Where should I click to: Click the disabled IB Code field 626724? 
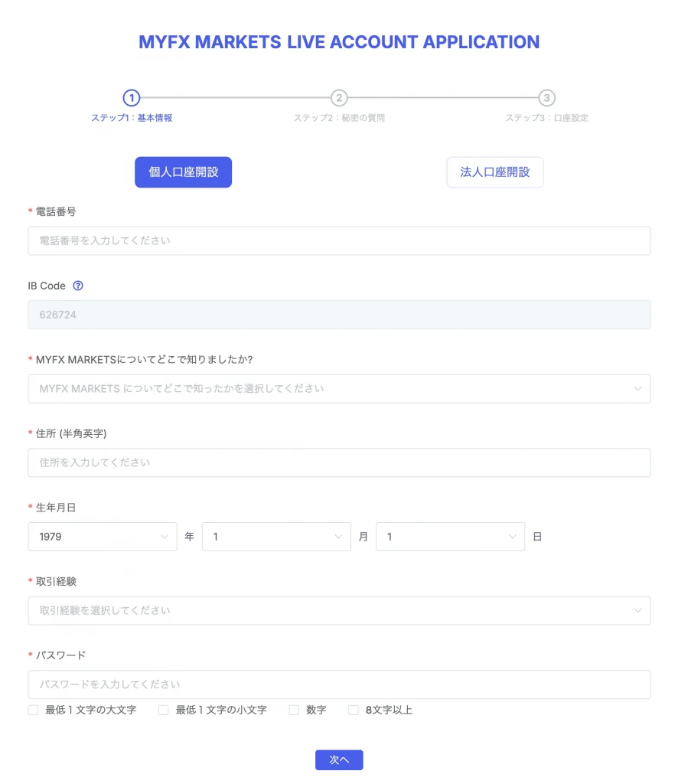339,315
